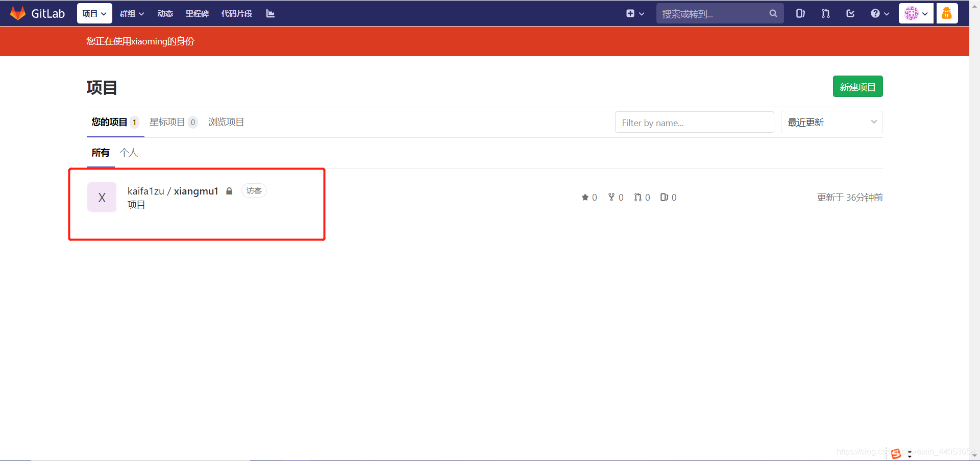Screen dimensions: 980x461
Task: Click the search magnifier icon
Action: [773, 13]
